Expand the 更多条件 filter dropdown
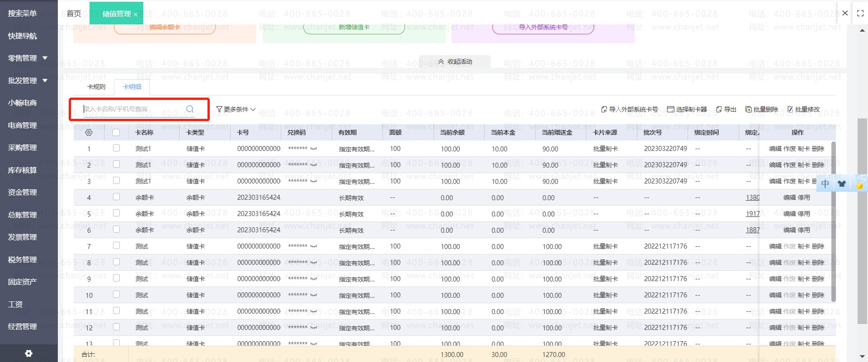 (x=236, y=109)
